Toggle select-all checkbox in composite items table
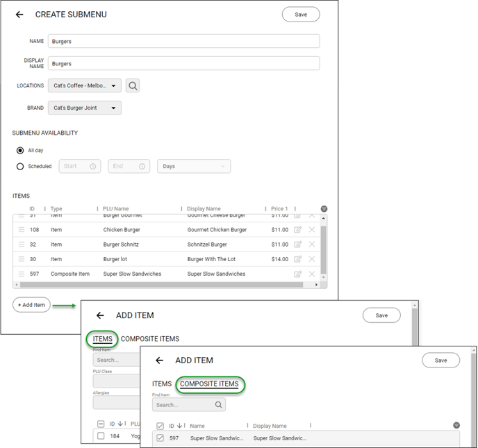The width and height of the screenshot is (478, 448). (x=160, y=426)
